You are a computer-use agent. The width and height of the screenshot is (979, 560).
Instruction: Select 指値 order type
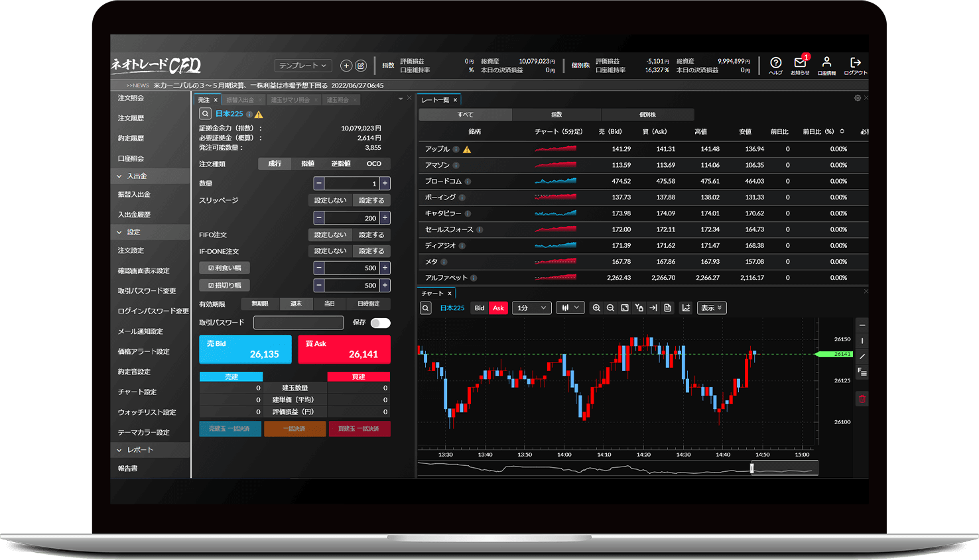308,164
